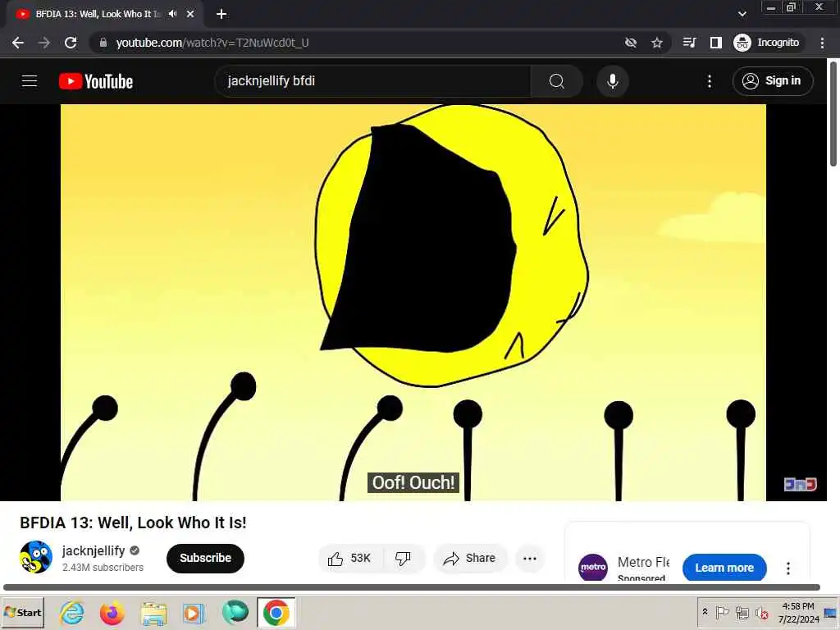840x630 pixels.
Task: Focus the search box with jacknjellify bfdi
Action: click(x=373, y=81)
